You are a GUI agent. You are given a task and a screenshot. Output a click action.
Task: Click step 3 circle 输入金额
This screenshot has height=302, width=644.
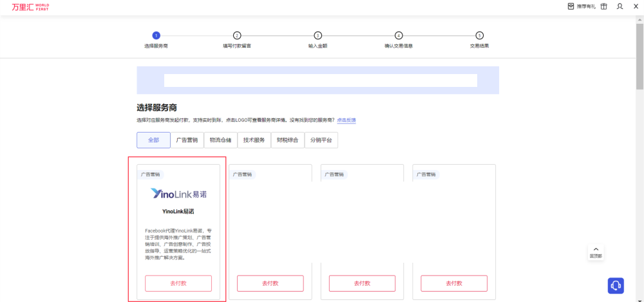(317, 35)
